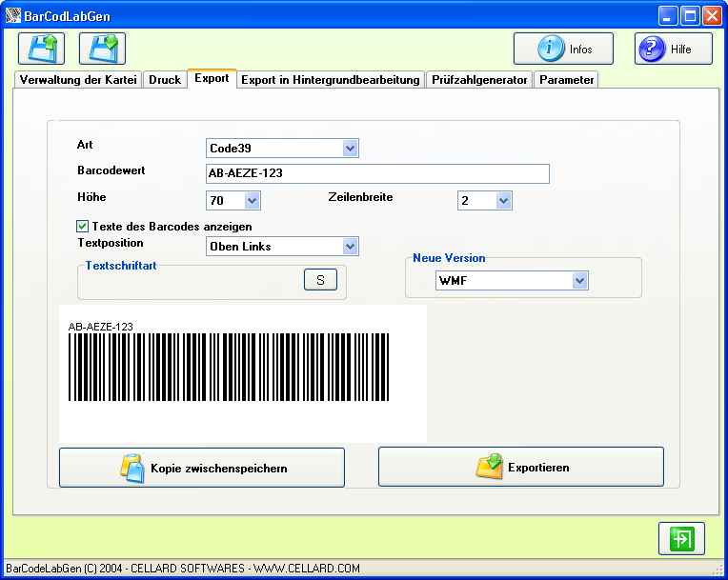Switch to Druck tab
Image resolution: width=728 pixels, height=580 pixels.
click(x=165, y=80)
